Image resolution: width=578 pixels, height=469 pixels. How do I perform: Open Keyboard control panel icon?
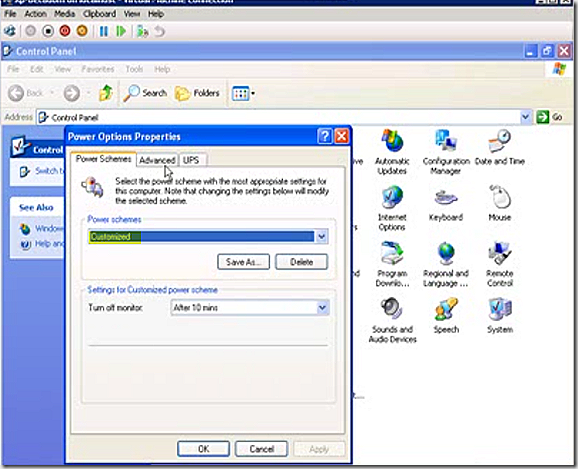pyautogui.click(x=446, y=204)
